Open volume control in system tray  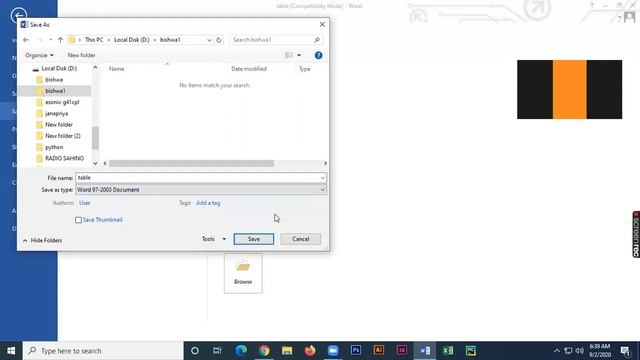[580, 351]
